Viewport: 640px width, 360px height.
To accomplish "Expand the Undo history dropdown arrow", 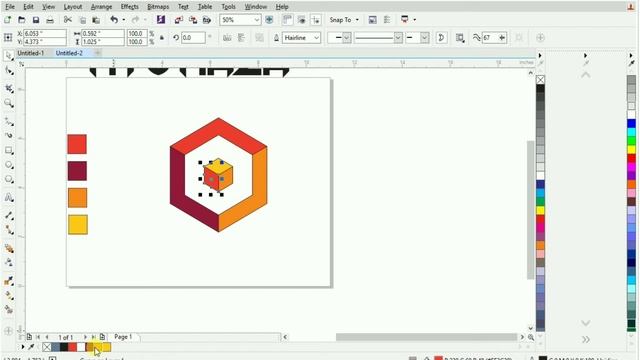I will tap(124, 20).
